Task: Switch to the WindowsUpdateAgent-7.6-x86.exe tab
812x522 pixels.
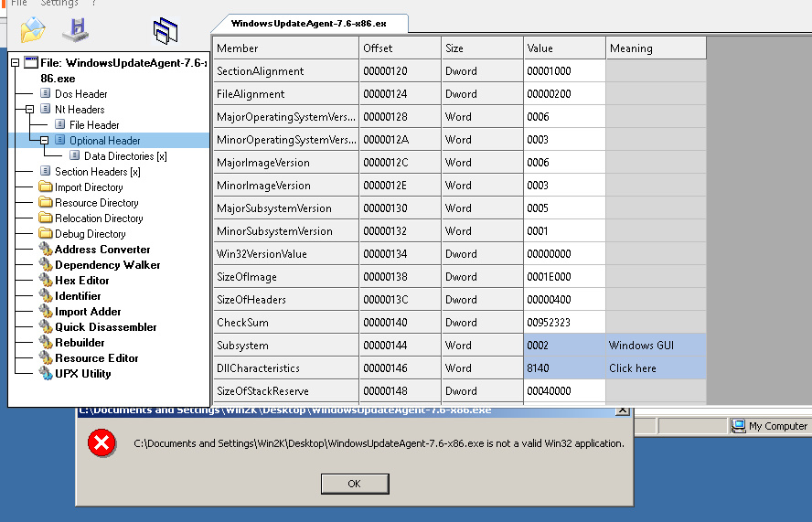Action: 309,23
